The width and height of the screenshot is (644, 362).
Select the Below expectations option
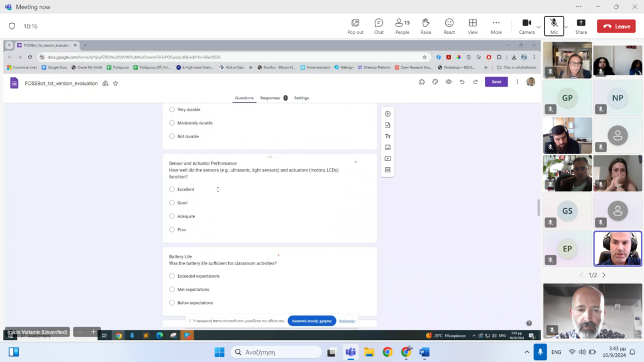click(x=172, y=302)
